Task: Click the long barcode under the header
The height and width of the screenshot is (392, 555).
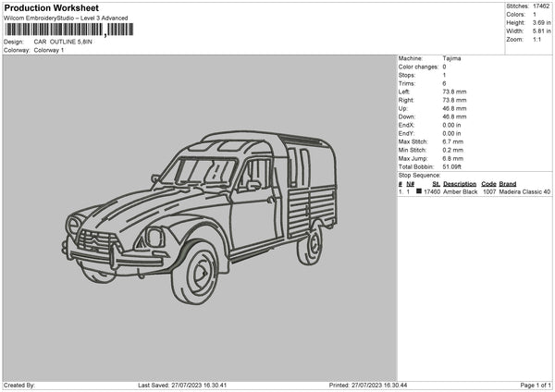Action: tap(54, 30)
